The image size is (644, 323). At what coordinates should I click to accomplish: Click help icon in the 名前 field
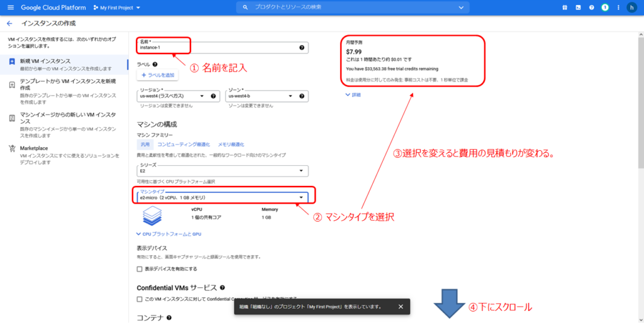pyautogui.click(x=302, y=48)
